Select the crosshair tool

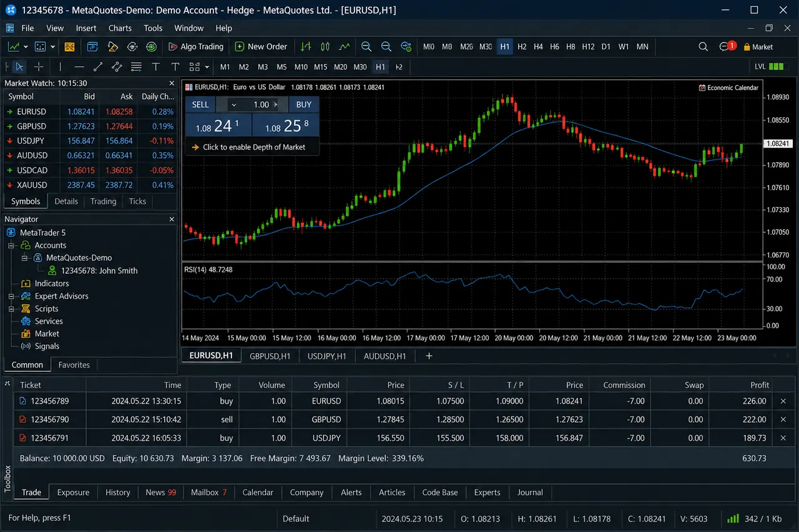(x=39, y=67)
